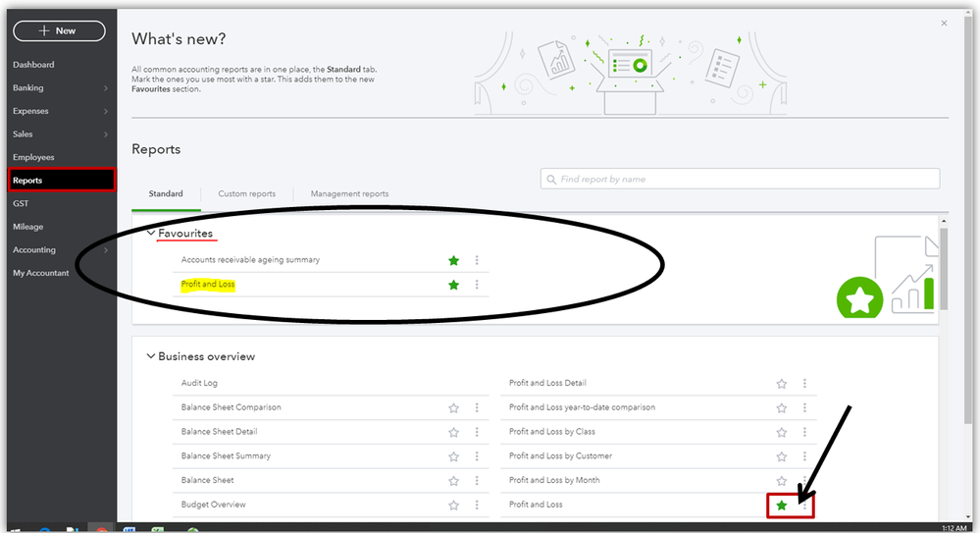Viewport: 980px width, 533px height.
Task: Star the Balance Sheet Detail report
Action: 454,432
